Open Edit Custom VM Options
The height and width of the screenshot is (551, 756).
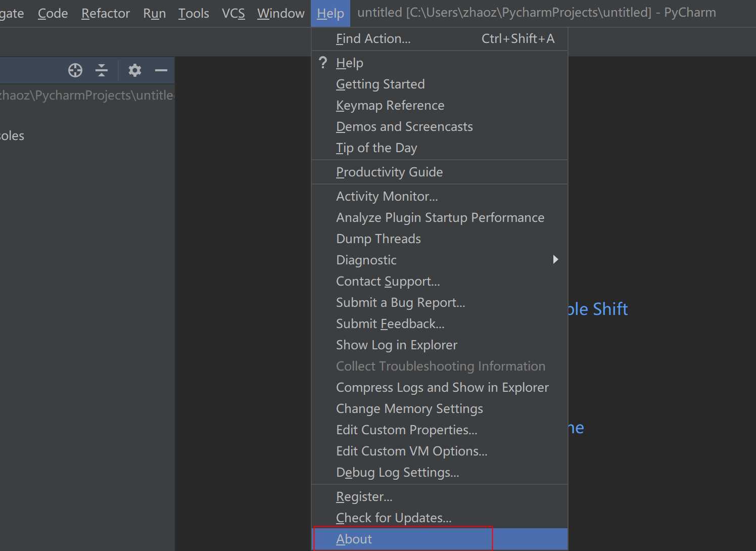pos(411,451)
